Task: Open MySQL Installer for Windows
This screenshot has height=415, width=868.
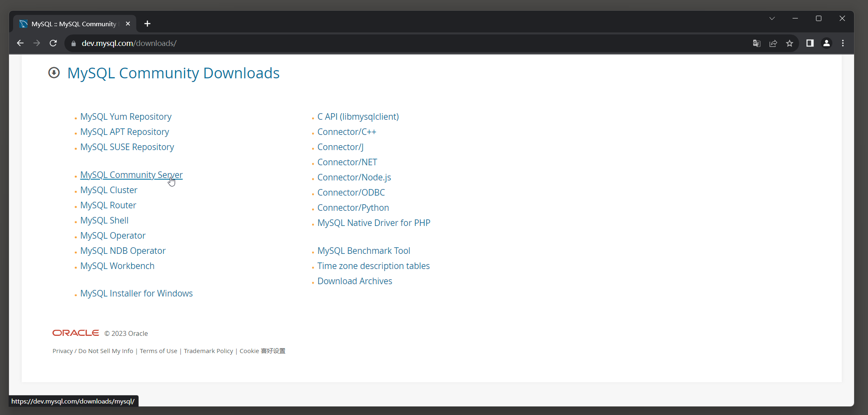Action: coord(137,293)
